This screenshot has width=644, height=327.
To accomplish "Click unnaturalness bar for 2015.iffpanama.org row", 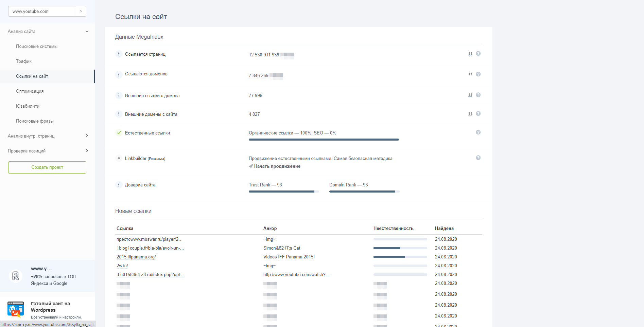I will (400, 257).
